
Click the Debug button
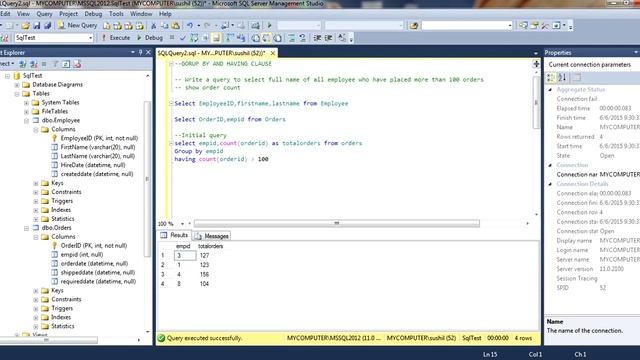(150, 38)
